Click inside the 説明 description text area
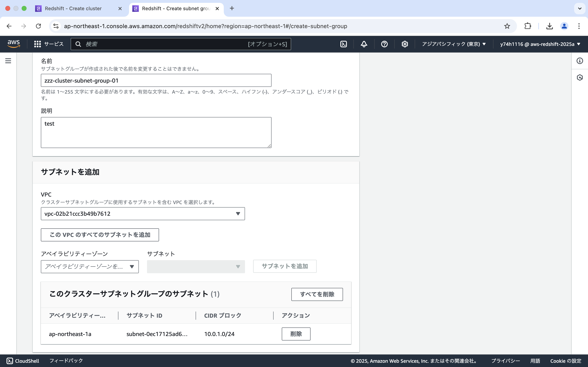The width and height of the screenshot is (588, 367). coord(156,132)
